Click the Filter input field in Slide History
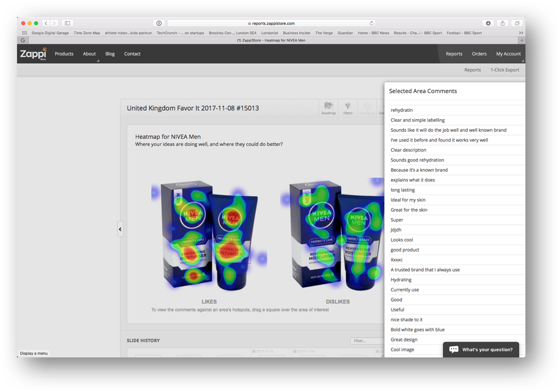 pos(367,341)
